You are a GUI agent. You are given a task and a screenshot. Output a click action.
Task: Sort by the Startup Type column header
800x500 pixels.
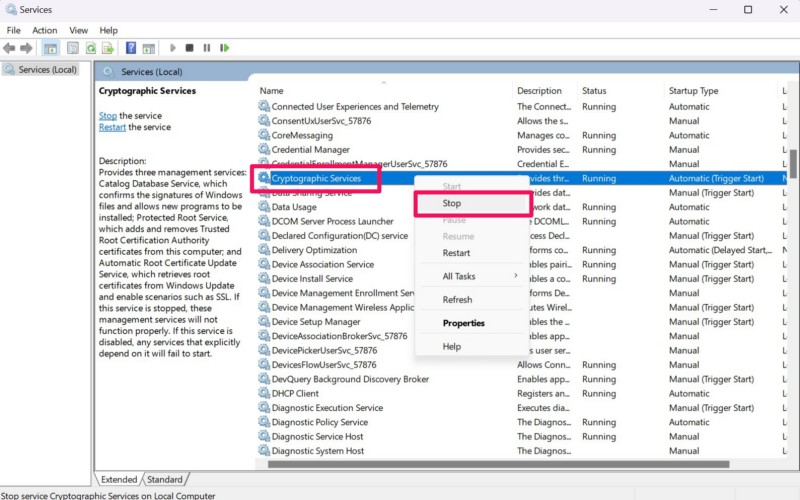point(694,91)
